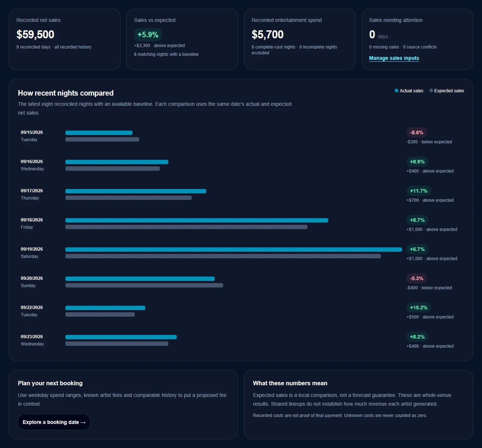
Task: Click the 09/19/2026 actual sales bar
Action: (x=234, y=250)
